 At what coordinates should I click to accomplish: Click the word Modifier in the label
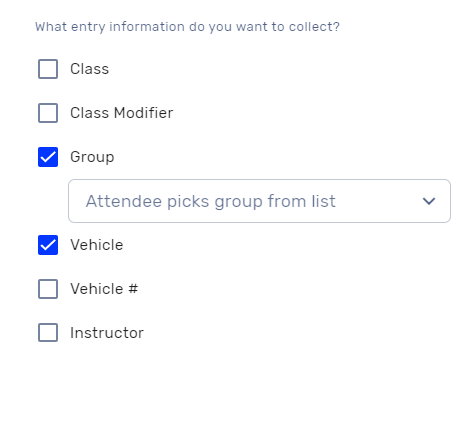pyautogui.click(x=143, y=113)
